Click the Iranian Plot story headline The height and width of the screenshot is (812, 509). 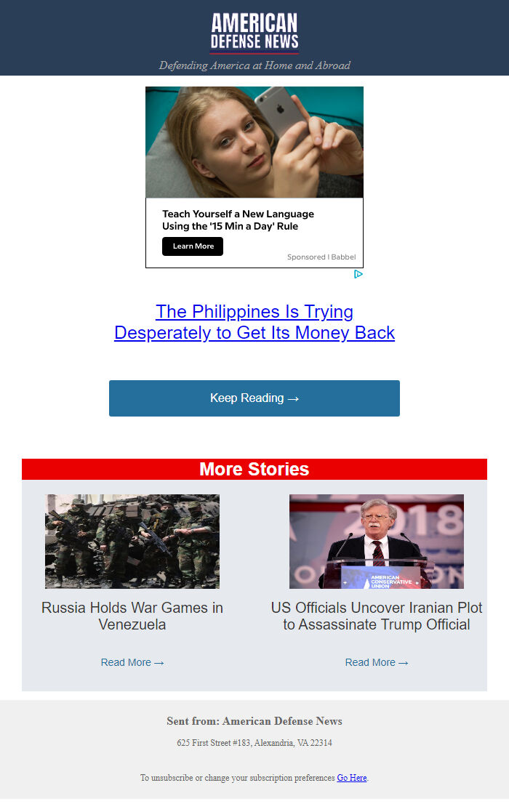(377, 616)
